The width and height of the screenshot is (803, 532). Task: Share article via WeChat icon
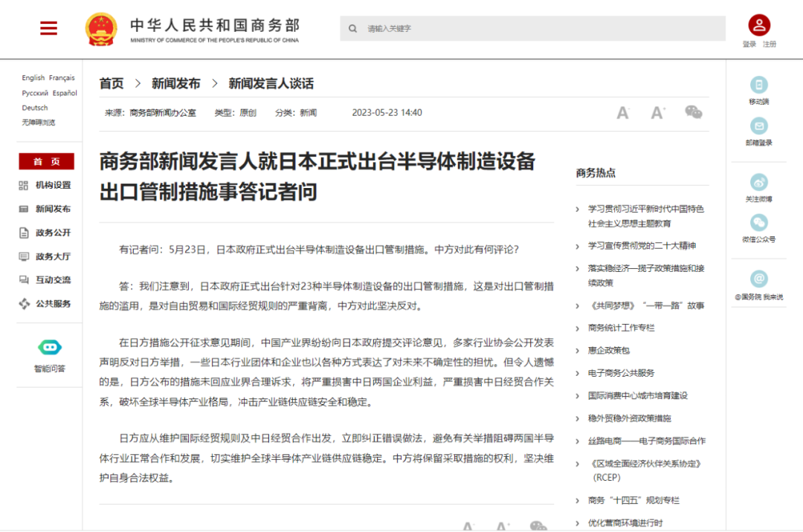693,112
